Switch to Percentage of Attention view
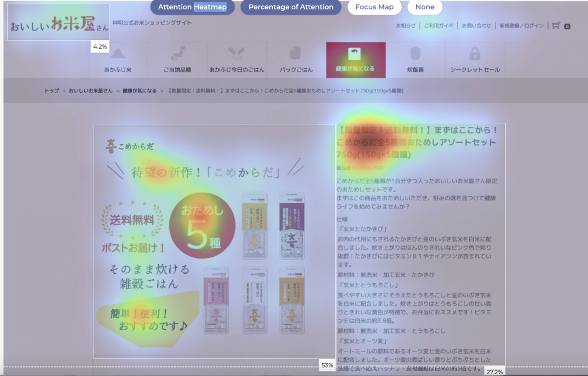The image size is (588, 376). 290,7
